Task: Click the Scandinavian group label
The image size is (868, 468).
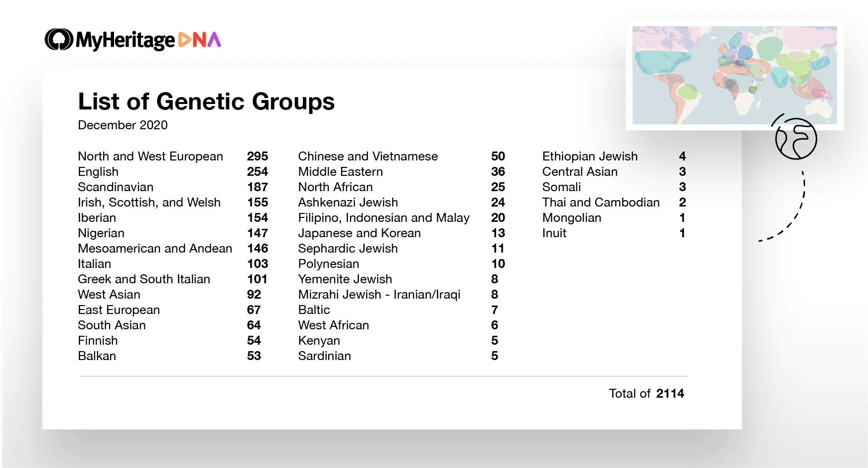Action: coord(116,187)
